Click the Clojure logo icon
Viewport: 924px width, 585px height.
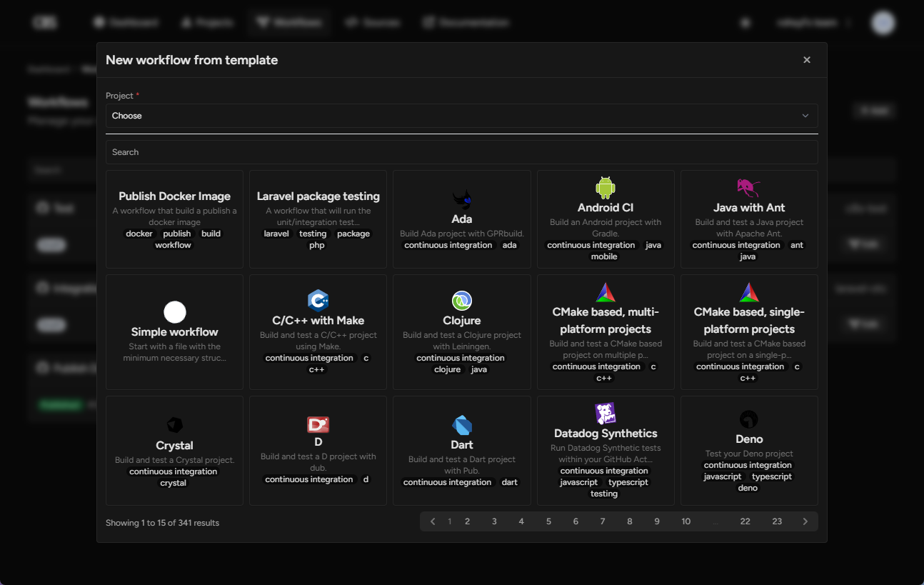(462, 300)
